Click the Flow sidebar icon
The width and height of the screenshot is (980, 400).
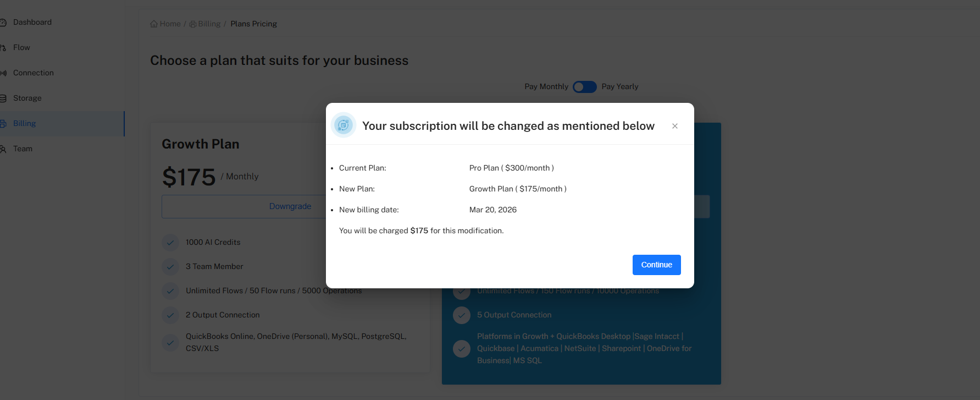(3, 48)
